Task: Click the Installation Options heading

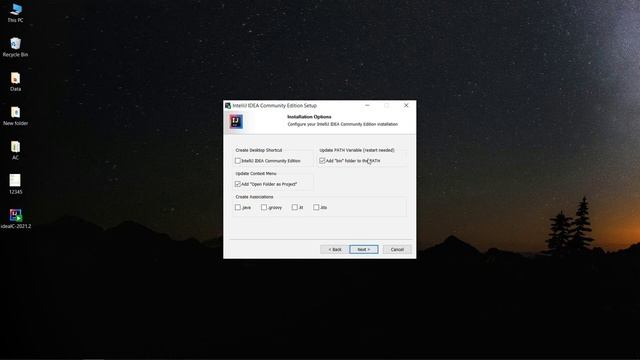Action: pos(309,117)
